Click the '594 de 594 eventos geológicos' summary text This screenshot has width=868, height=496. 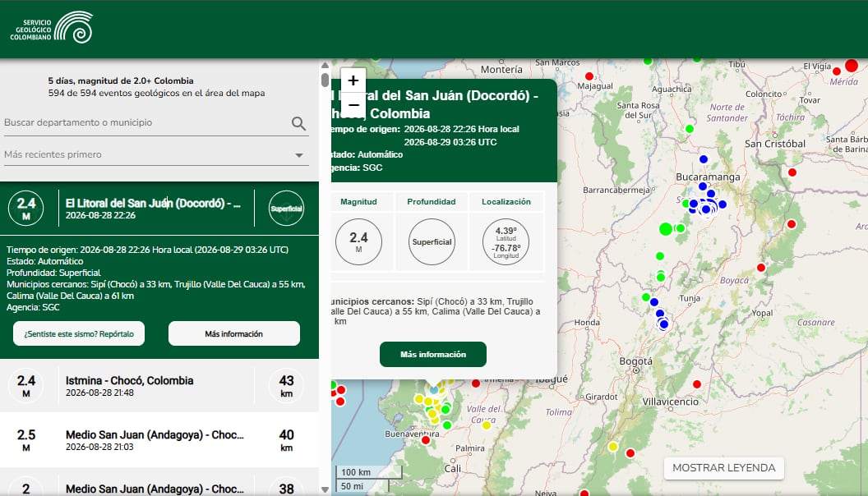(x=156, y=93)
